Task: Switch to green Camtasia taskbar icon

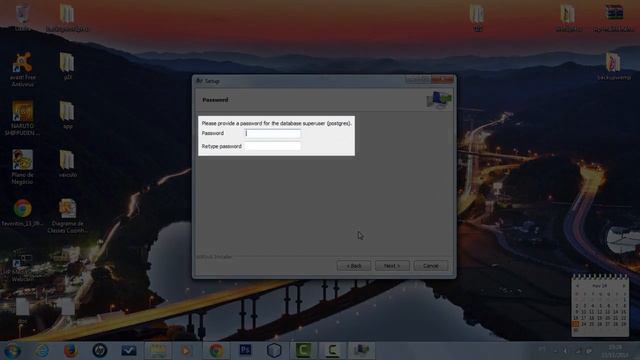Action: [303, 350]
